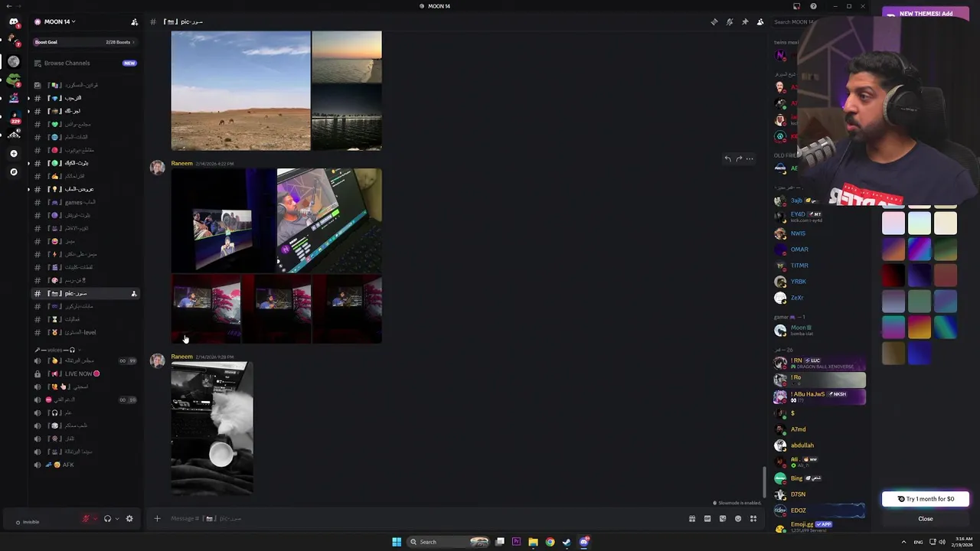980x551 pixels.
Task: Toggle notification settings bell in header
Action: pos(730,22)
